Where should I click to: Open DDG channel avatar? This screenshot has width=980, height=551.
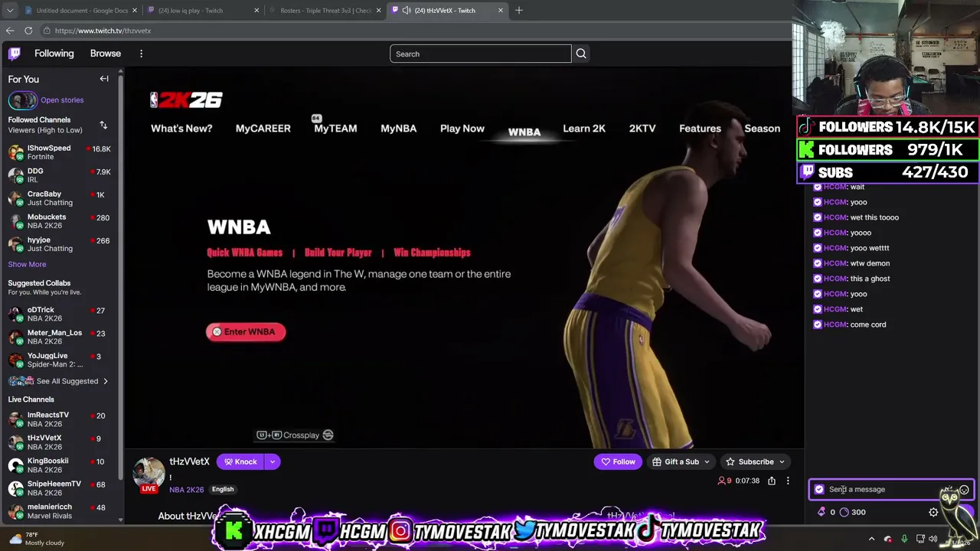point(16,175)
